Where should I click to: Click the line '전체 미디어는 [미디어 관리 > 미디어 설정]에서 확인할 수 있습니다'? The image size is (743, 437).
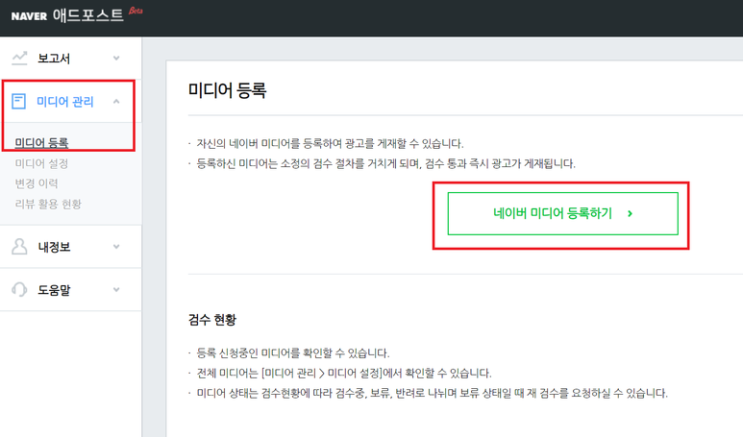[x=344, y=373]
